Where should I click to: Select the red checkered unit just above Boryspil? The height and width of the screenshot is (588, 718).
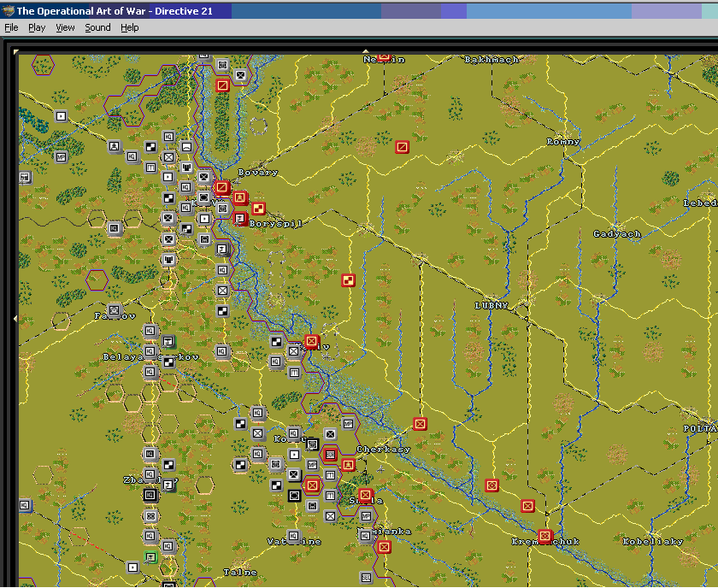pyautogui.click(x=259, y=209)
